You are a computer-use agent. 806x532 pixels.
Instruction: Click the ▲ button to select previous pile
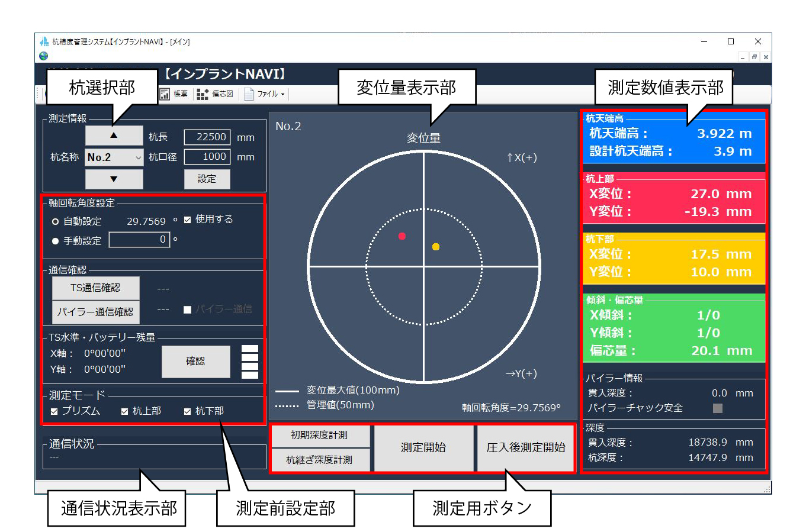click(x=114, y=135)
